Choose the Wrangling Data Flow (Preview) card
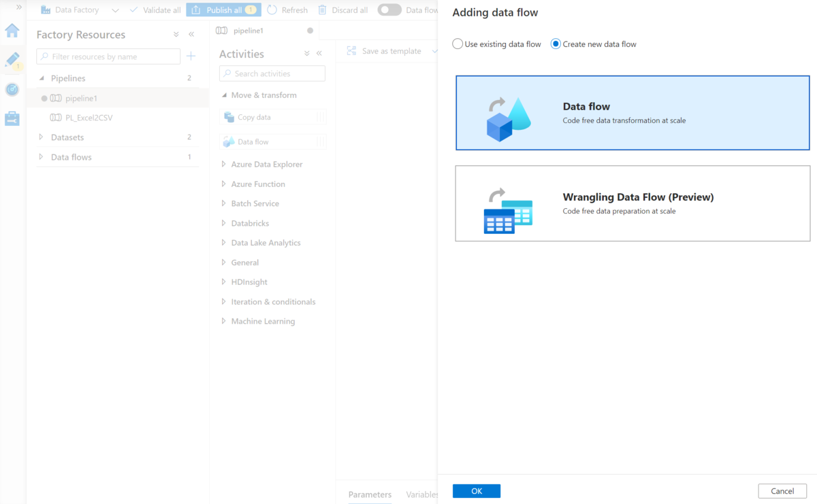The width and height of the screenshot is (817, 504). [x=632, y=203]
